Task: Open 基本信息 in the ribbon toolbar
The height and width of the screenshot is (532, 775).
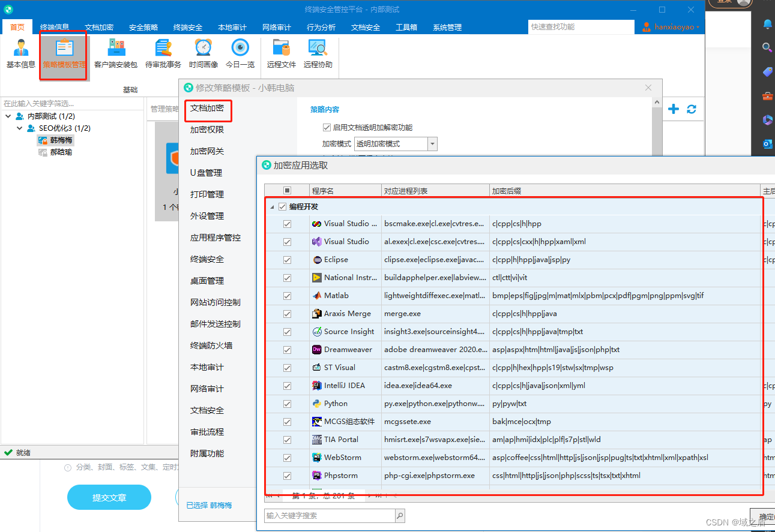Action: click(x=21, y=54)
